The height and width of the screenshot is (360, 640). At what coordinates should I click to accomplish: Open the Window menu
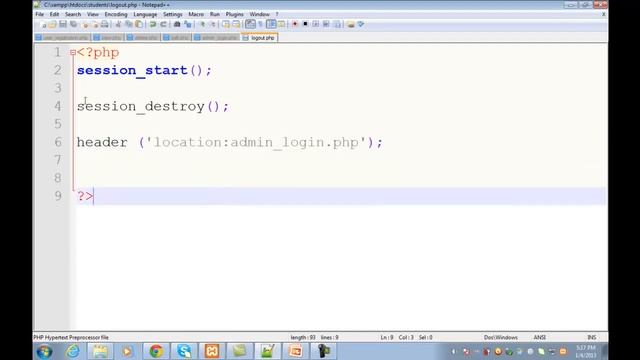(x=260, y=14)
